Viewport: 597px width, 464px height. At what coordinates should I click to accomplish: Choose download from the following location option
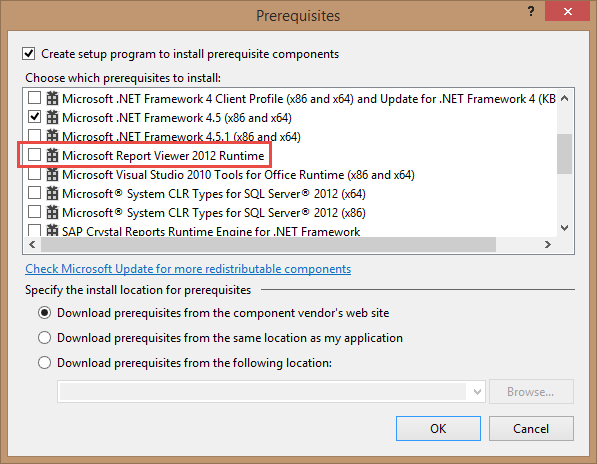coord(45,362)
